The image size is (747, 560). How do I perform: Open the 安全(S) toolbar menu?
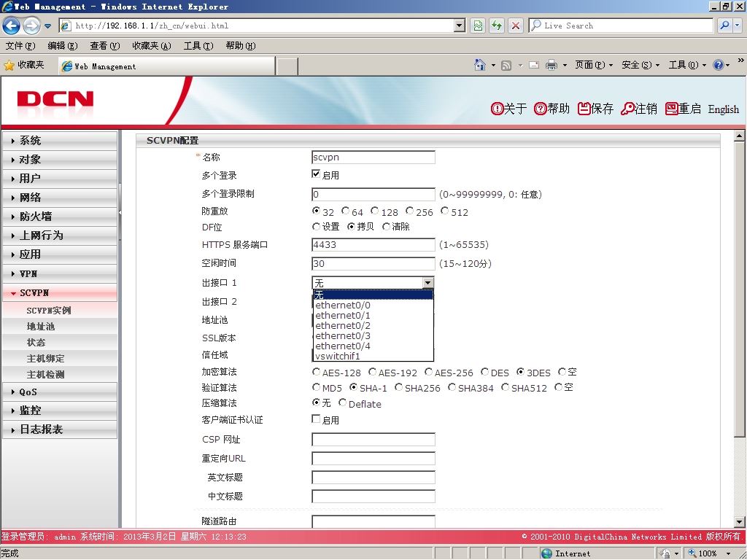(x=640, y=65)
